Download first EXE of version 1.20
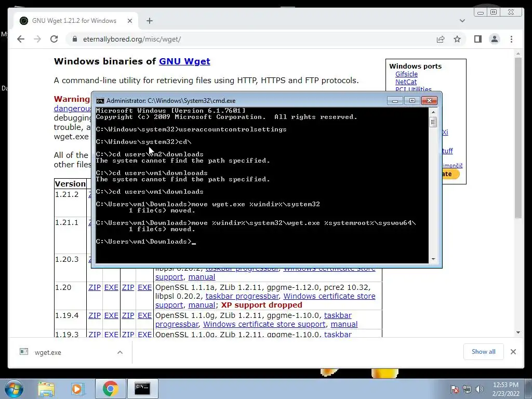 click(x=111, y=287)
